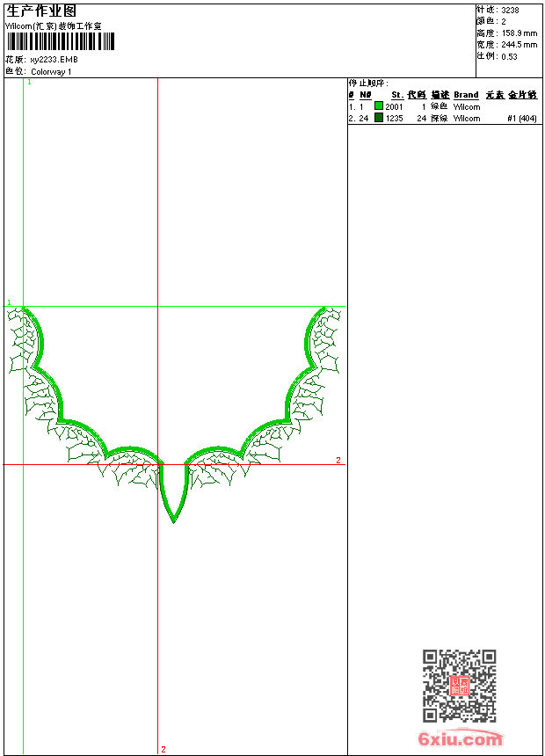Click the red stamp inside the QR code
The height and width of the screenshot is (756, 545).
[x=460, y=686]
